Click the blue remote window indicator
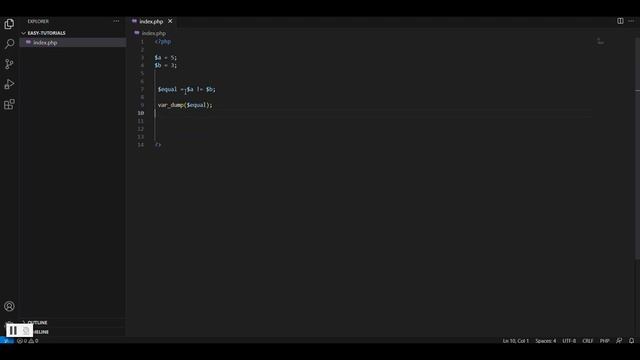This screenshot has width=640, height=360. [x=7, y=341]
